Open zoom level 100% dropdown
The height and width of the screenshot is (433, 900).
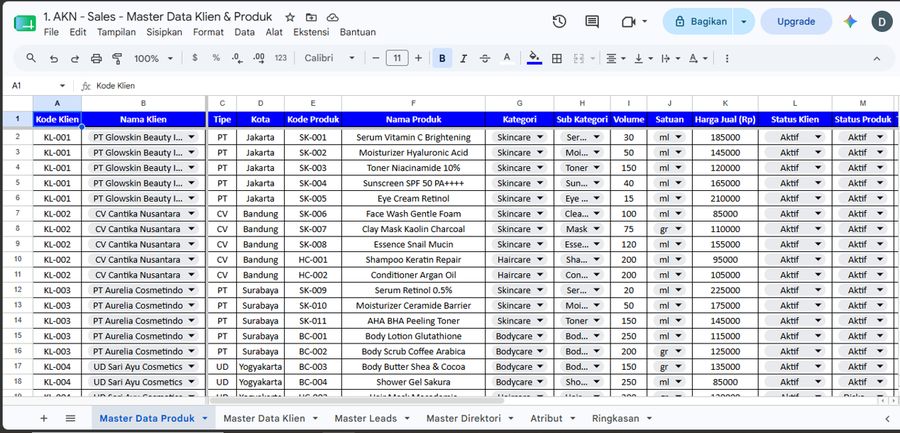click(x=153, y=58)
